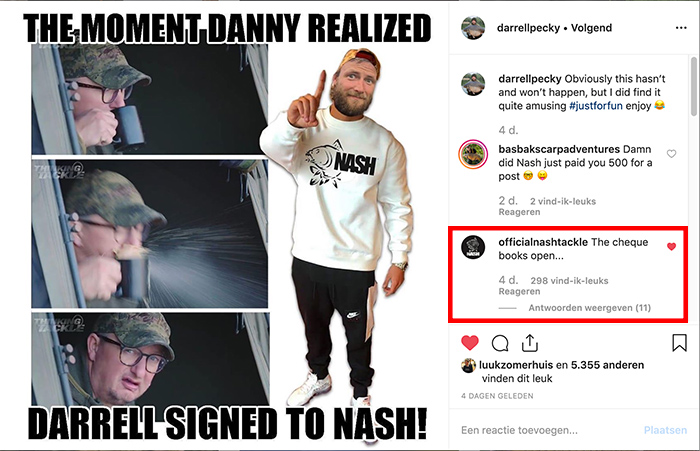The height and width of the screenshot is (451, 700).
Task: Open luukzomerhuis small avatar near likes
Action: click(468, 365)
